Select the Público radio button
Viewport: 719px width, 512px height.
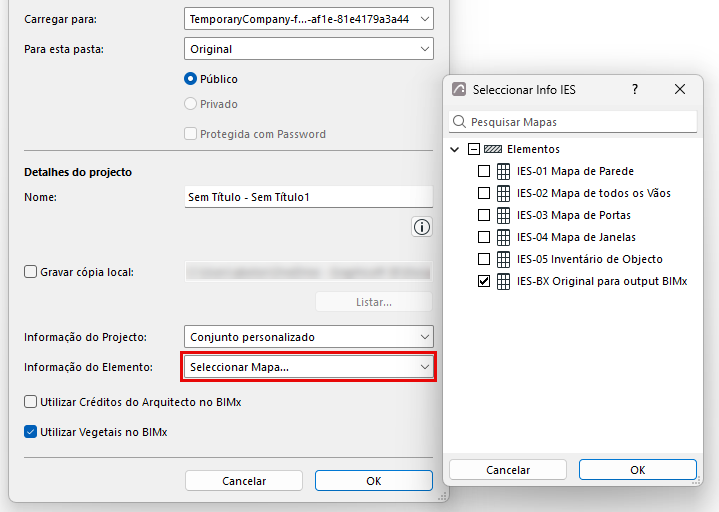(x=190, y=79)
